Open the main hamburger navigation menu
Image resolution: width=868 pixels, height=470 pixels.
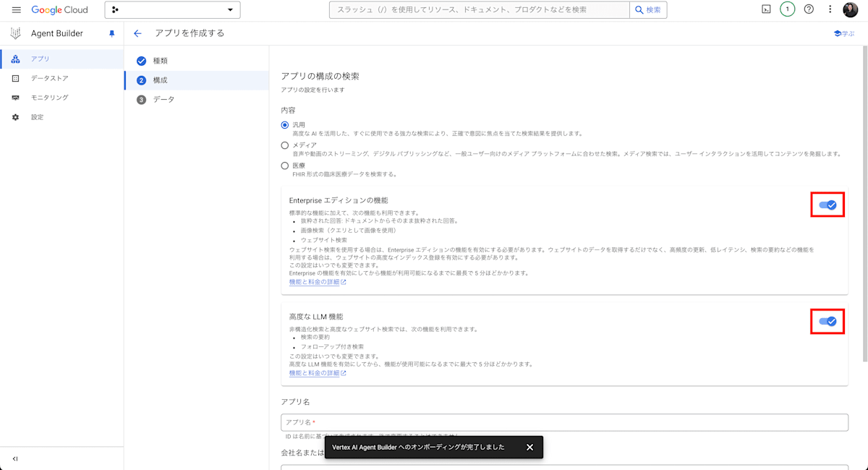[x=16, y=10]
